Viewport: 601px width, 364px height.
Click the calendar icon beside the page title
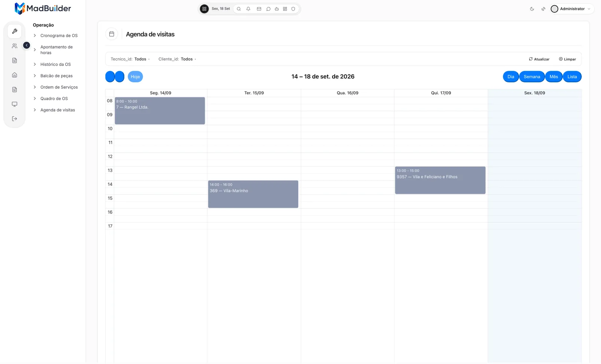[x=112, y=34]
